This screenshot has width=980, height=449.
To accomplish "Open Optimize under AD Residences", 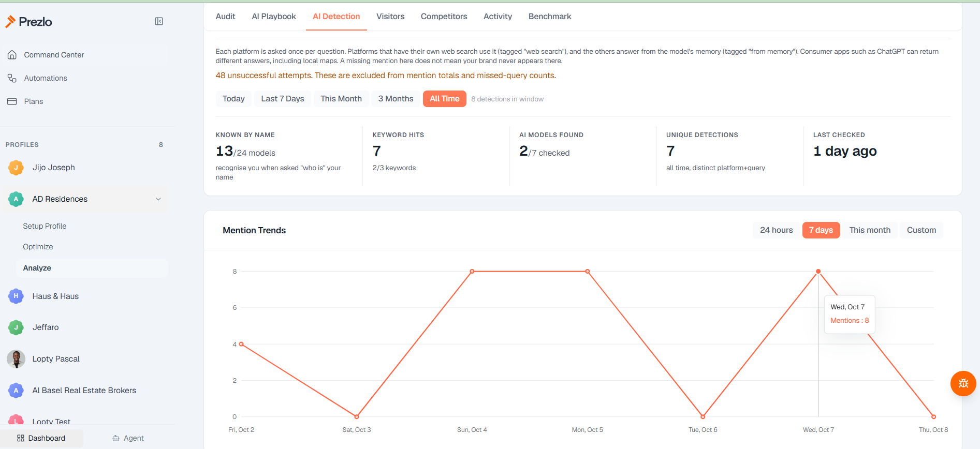I will [x=38, y=247].
